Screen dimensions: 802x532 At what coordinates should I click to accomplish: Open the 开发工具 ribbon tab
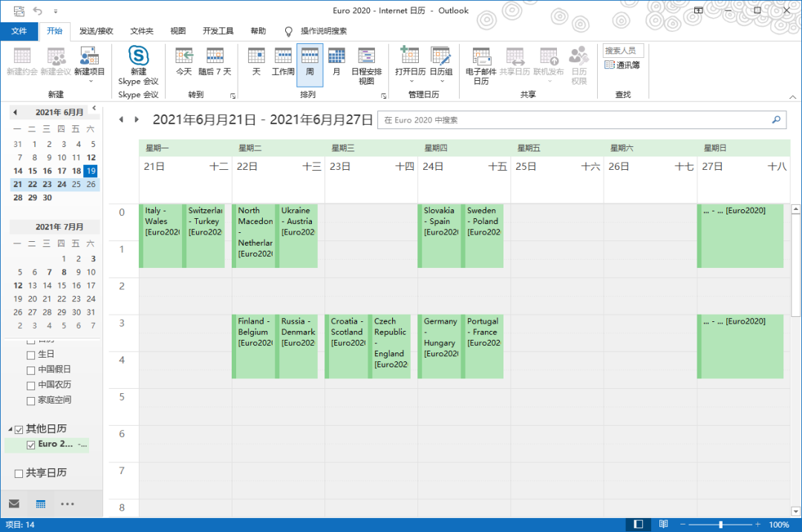[218, 31]
